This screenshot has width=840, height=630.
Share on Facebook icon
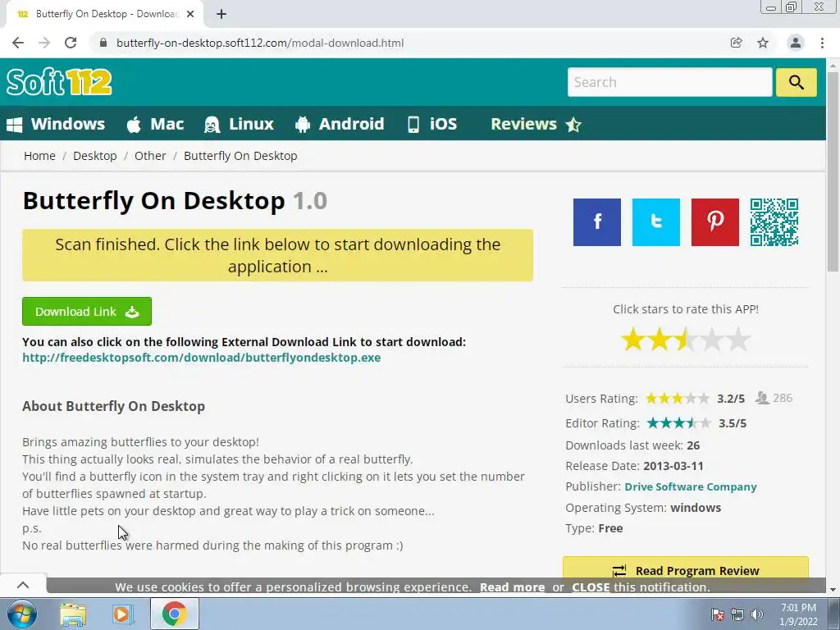pyautogui.click(x=597, y=222)
